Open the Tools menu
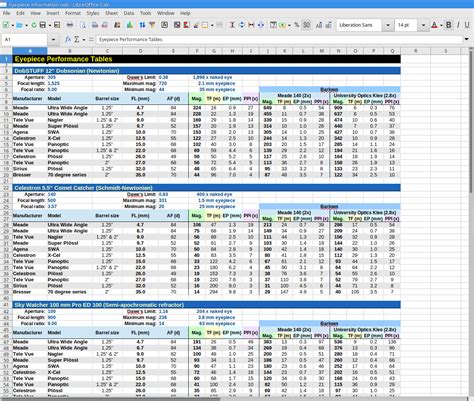Image resolution: width=474 pixels, height=401 pixels. pyautogui.click(x=145, y=13)
